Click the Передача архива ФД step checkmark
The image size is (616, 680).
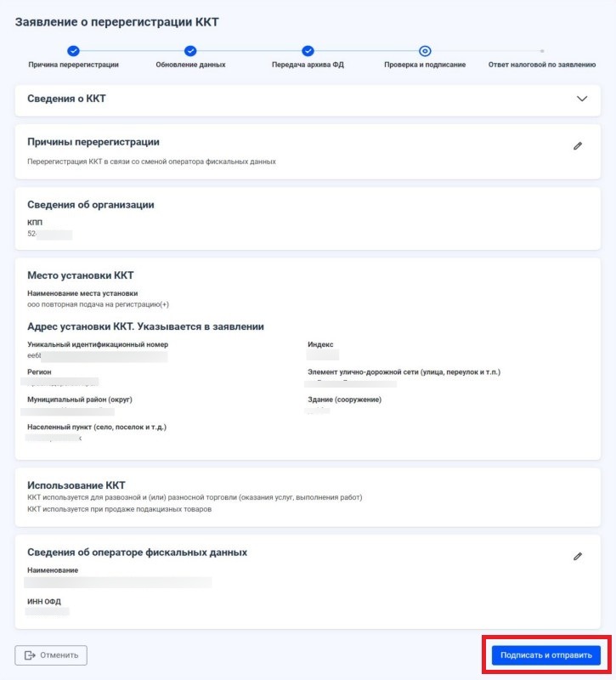(308, 51)
